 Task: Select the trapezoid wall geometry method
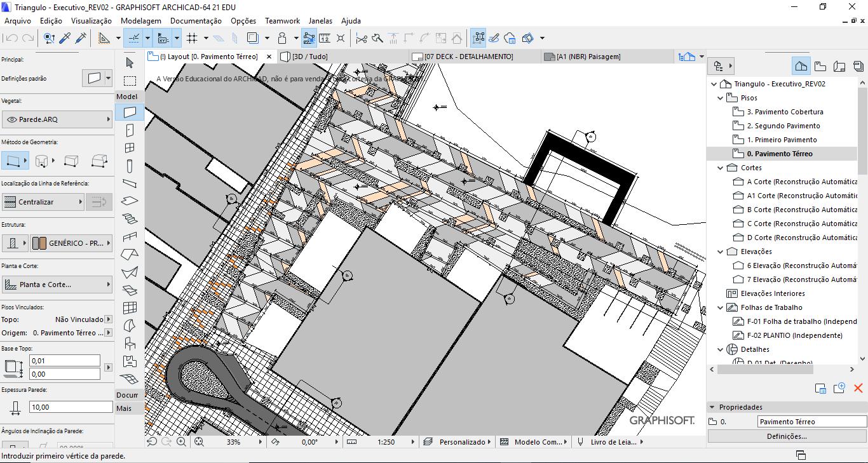point(71,161)
